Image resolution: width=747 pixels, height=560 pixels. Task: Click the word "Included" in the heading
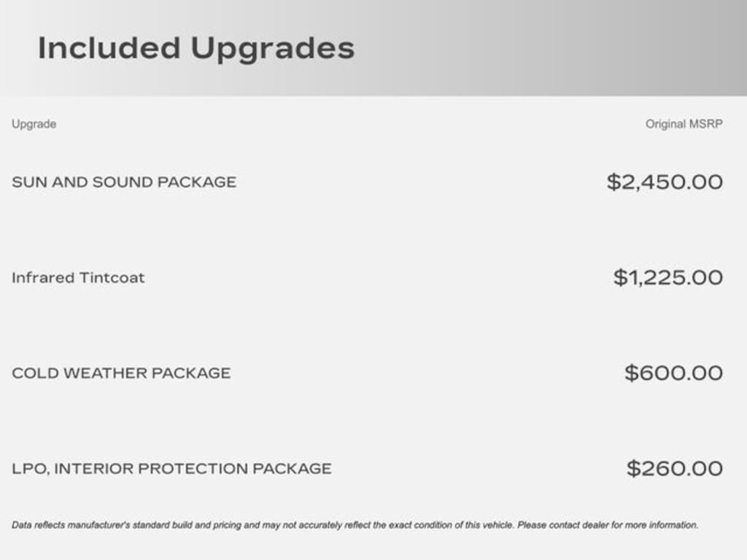[x=109, y=48]
